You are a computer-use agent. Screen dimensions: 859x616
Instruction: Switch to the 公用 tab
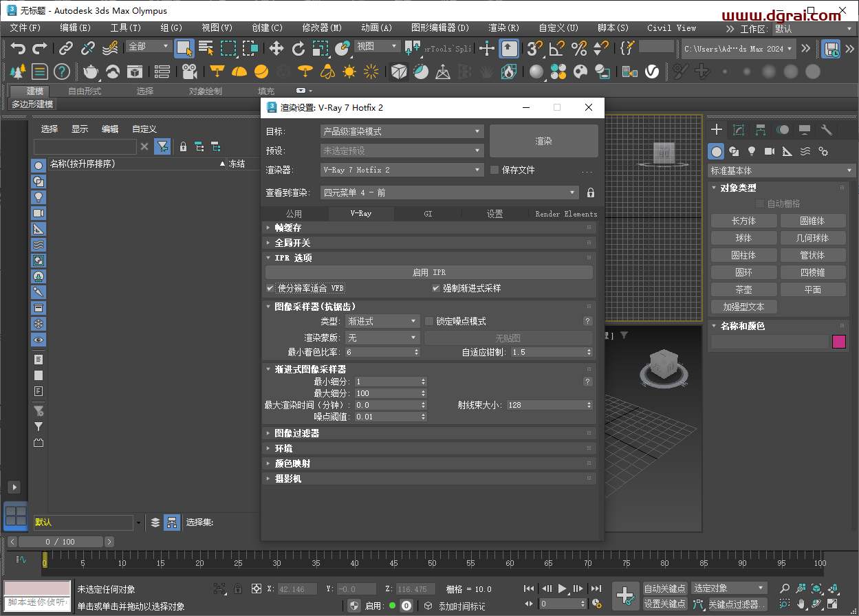click(294, 214)
